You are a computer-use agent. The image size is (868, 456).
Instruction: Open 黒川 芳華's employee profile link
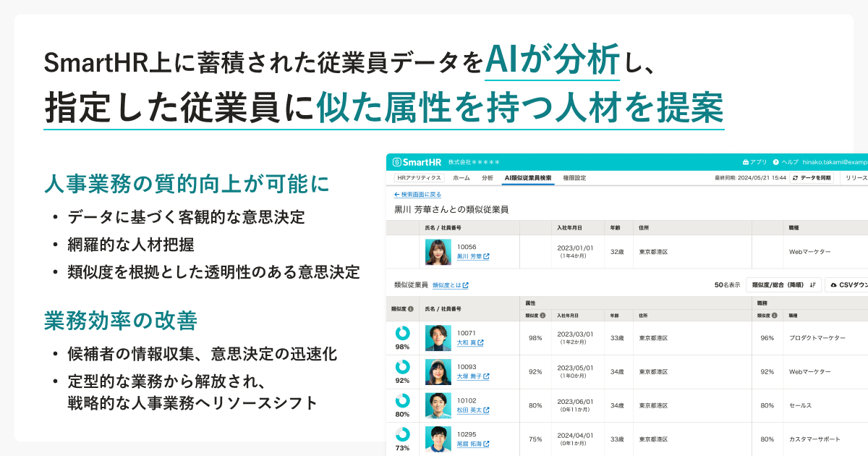tap(471, 255)
